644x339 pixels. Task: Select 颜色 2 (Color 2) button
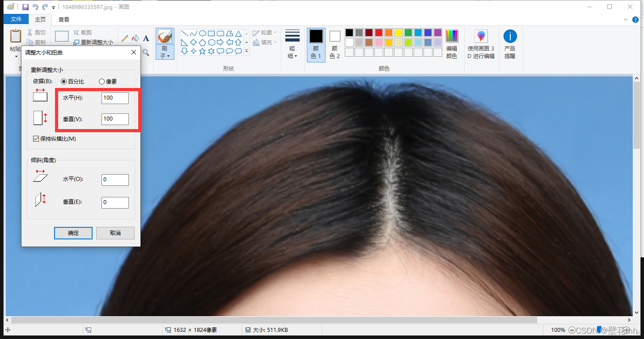pos(335,44)
